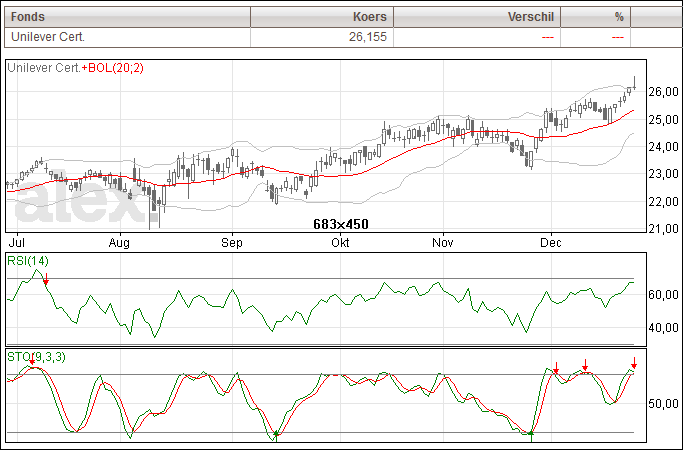Click the Jul label on time axis
The height and width of the screenshot is (450, 683).
tap(17, 243)
